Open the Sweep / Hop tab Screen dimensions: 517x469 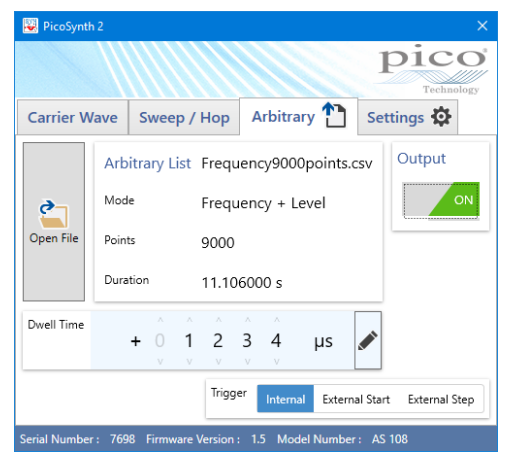[x=184, y=117]
